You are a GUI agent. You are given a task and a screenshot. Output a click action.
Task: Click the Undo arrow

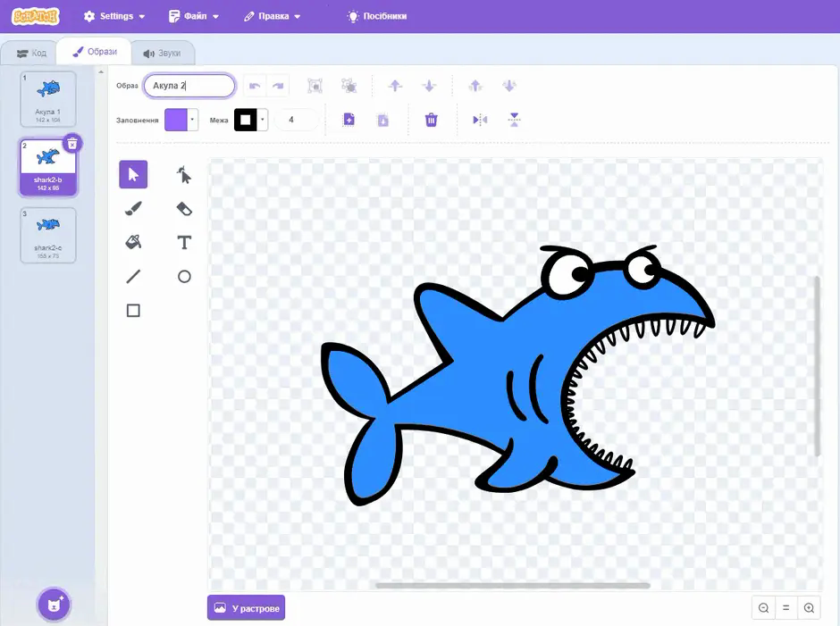point(255,86)
